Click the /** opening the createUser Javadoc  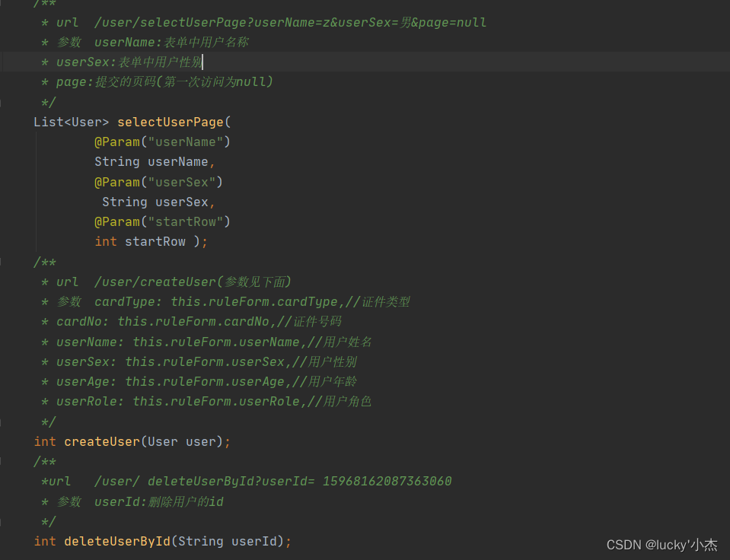[x=45, y=262]
